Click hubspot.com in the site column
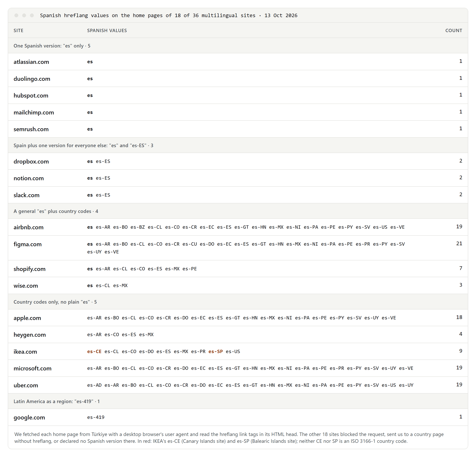The height and width of the screenshot is (457, 476). pos(31,96)
